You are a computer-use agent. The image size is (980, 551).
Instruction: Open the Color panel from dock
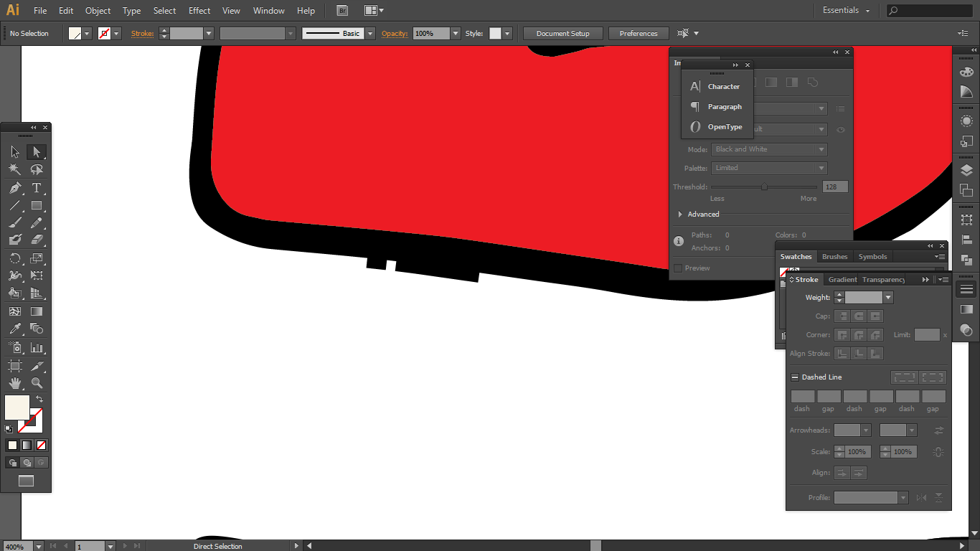pos(966,72)
